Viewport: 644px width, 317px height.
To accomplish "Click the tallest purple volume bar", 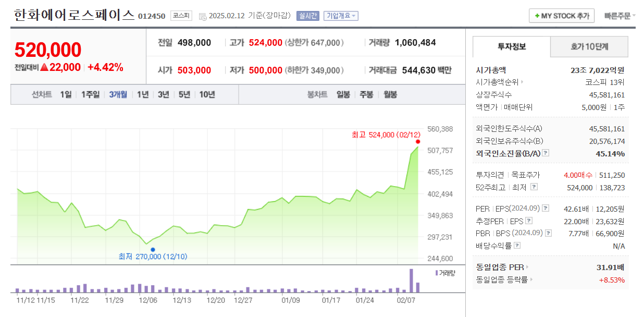I will coord(411,281).
